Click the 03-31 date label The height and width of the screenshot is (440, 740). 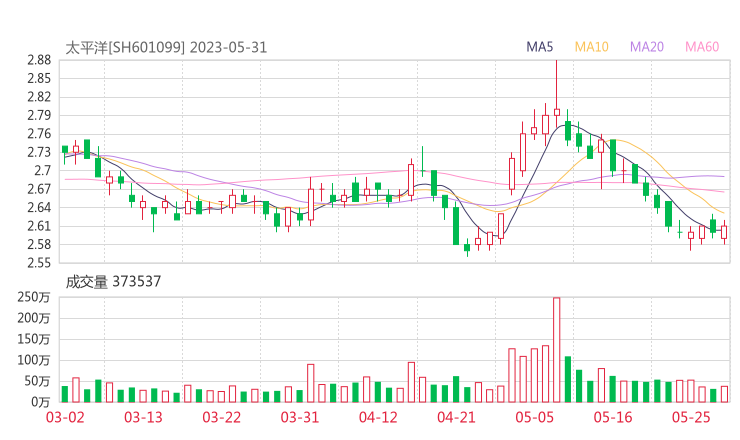coord(300,417)
